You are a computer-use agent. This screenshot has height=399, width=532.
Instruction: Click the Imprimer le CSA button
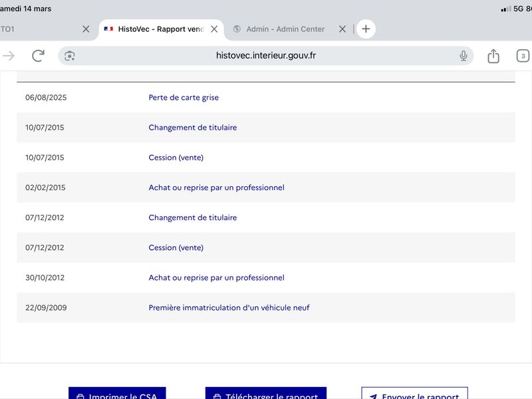(x=117, y=394)
